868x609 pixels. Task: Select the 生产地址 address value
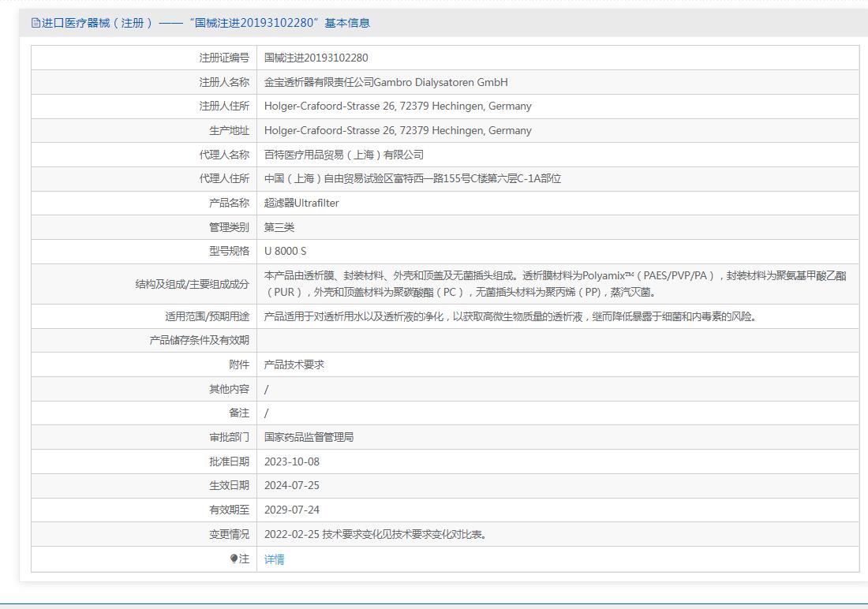click(x=398, y=130)
